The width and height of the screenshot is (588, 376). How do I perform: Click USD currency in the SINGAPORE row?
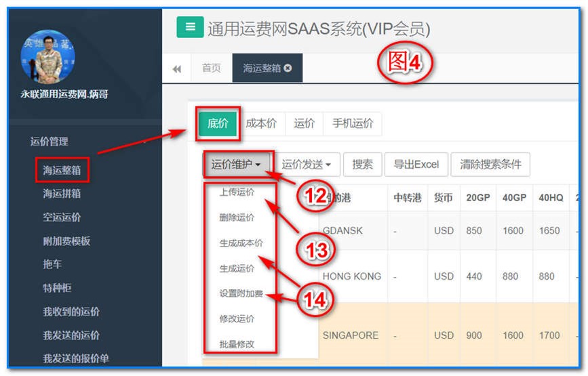click(444, 335)
